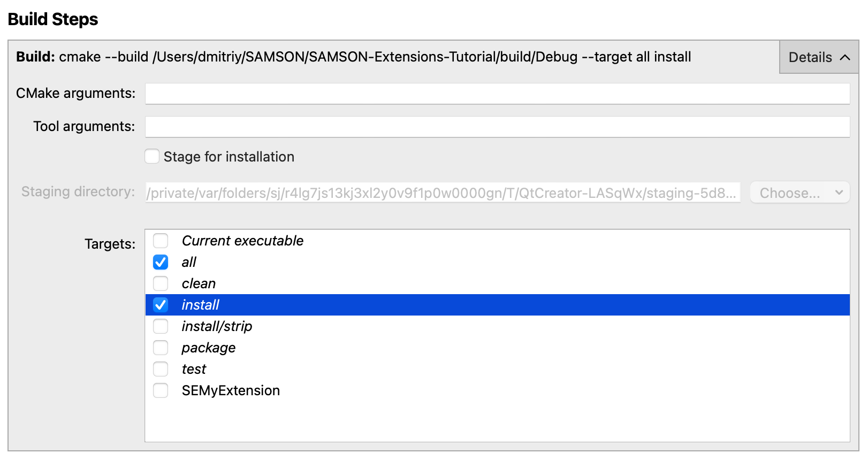Check the Current executable target
This screenshot has width=868, height=461.
161,241
